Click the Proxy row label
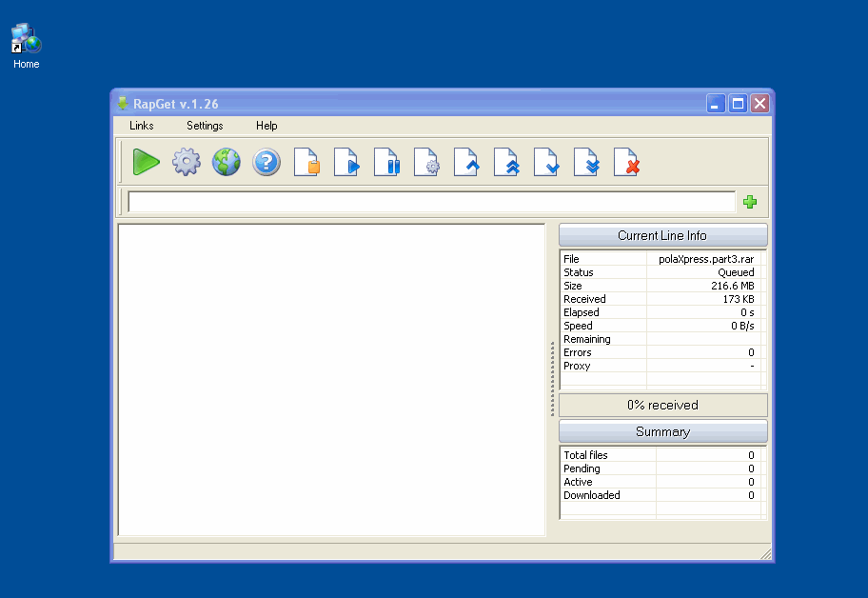This screenshot has width=868, height=598. (x=577, y=366)
